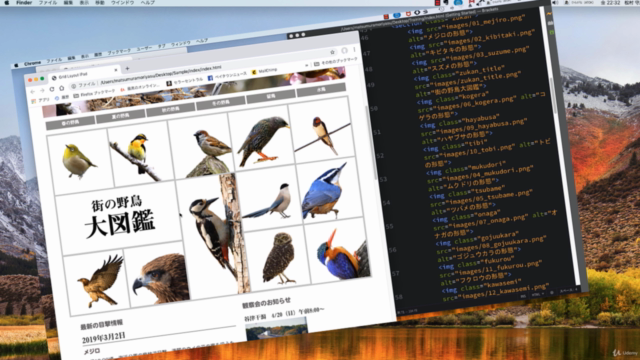Image resolution: width=640 pixels, height=360 pixels.
Task: Click the sparrow image on the stump
Action: pyautogui.click(x=201, y=146)
